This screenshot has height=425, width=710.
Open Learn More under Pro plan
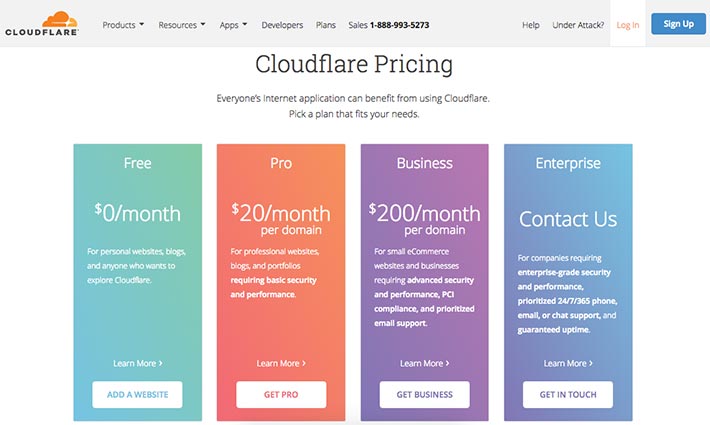281,363
